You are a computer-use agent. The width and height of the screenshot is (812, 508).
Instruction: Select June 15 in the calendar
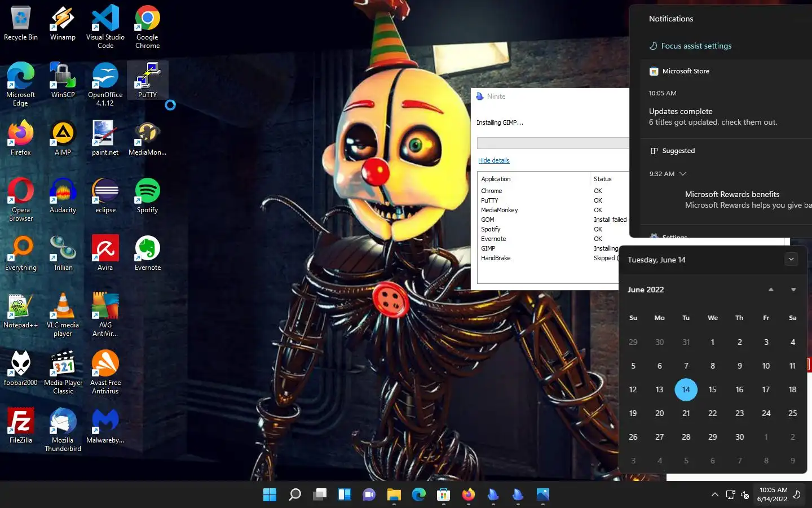tap(713, 389)
